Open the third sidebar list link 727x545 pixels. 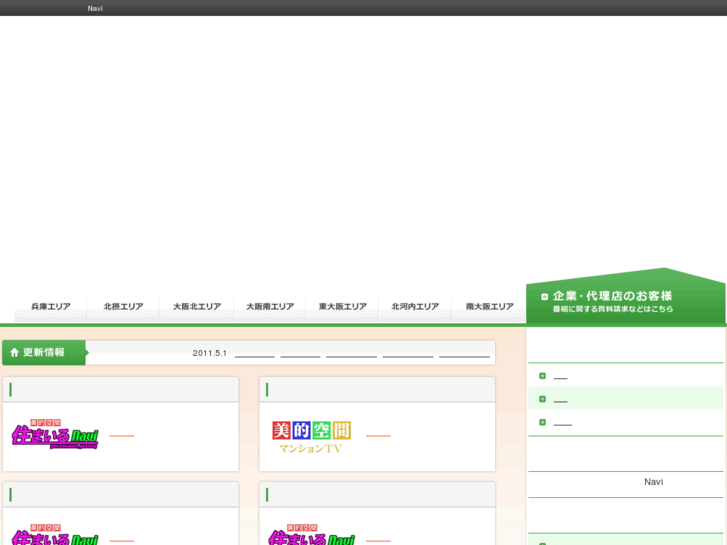pyautogui.click(x=562, y=423)
